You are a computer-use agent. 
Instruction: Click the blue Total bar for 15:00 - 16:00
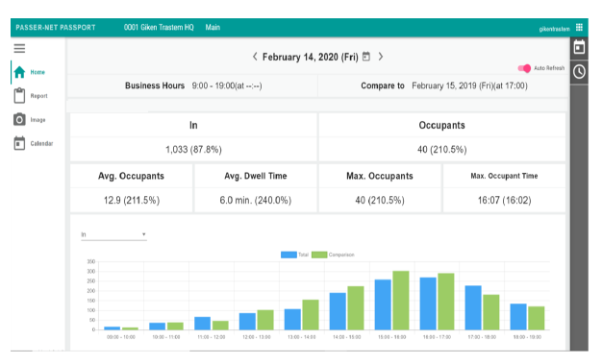pos(383,304)
